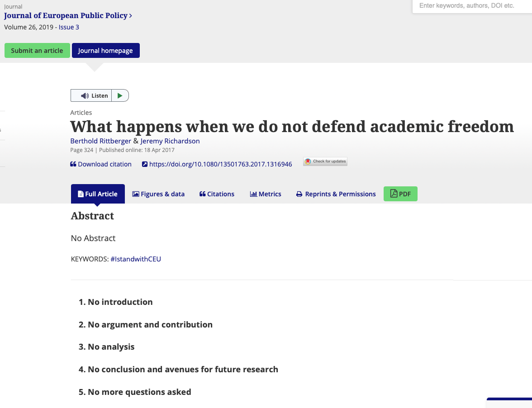Open author Jeremy Richardson's profile
The width and height of the screenshot is (532, 408).
[170, 141]
